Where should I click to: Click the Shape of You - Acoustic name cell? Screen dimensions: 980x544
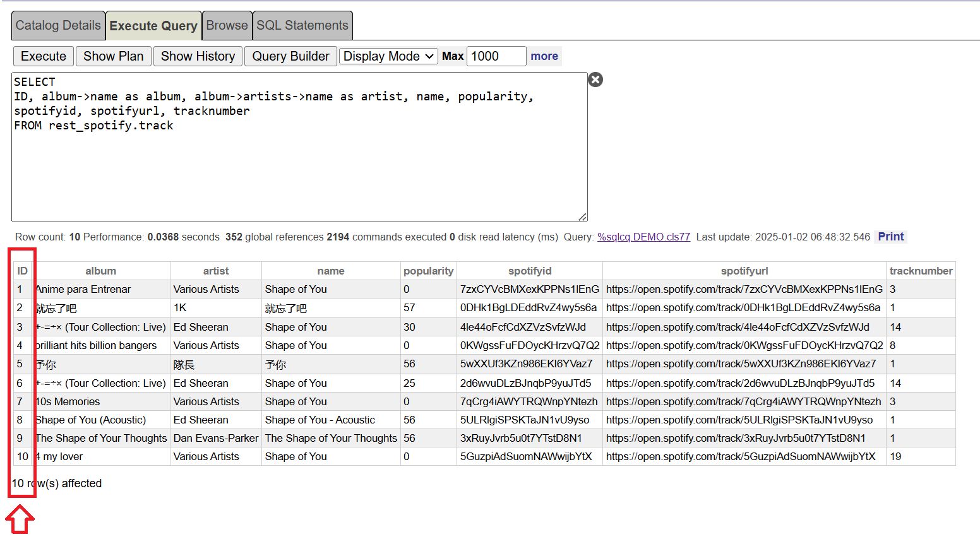pos(331,420)
